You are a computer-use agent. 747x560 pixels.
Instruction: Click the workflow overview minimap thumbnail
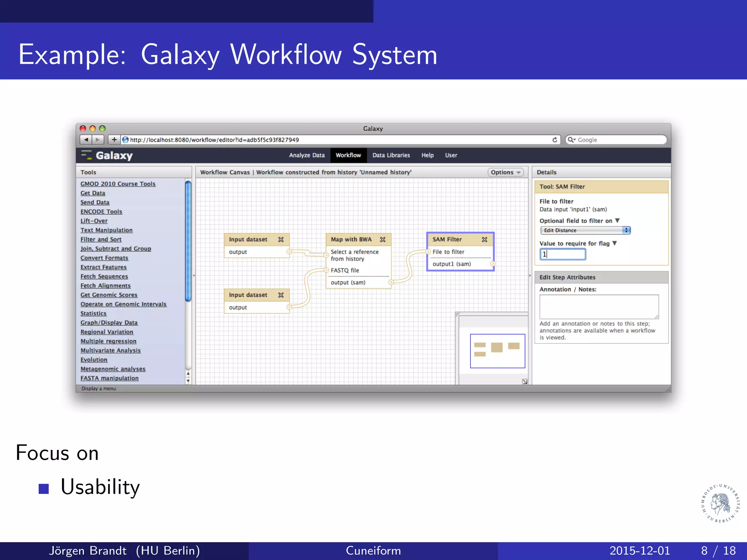[498, 351]
